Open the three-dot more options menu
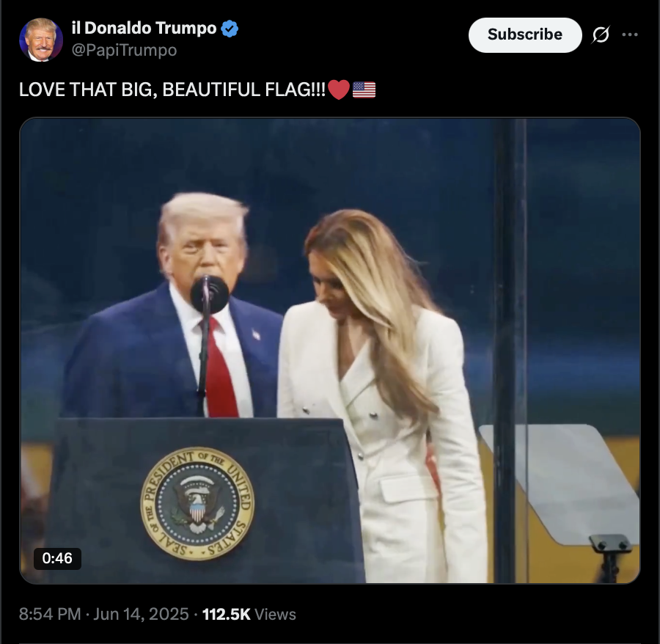This screenshot has height=644, width=660. pos(630,34)
